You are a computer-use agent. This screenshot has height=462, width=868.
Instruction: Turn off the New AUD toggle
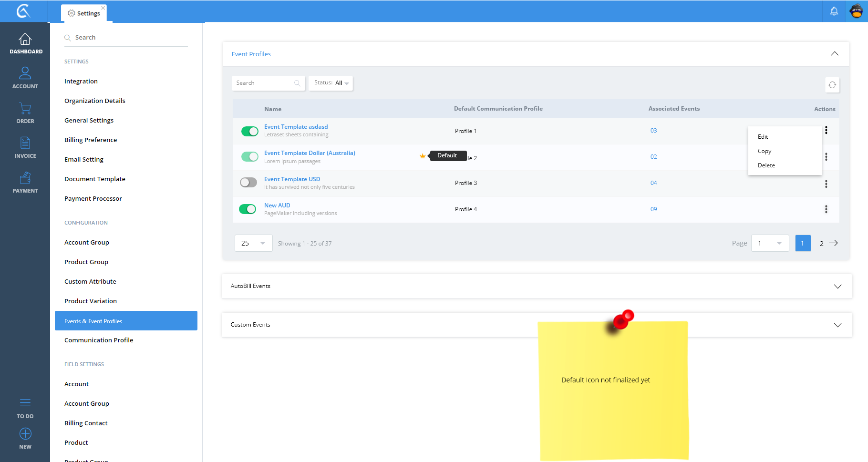[x=248, y=209]
